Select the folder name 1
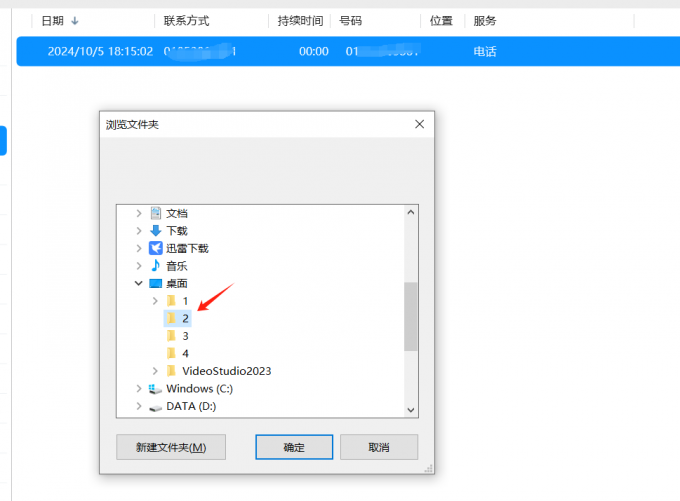Image resolution: width=680 pixels, height=501 pixels. pyautogui.click(x=185, y=301)
